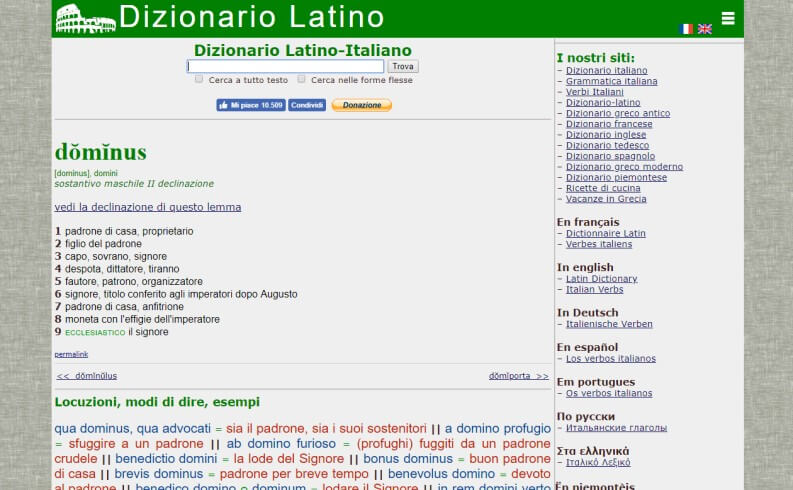Open Итальянские глаголы link

[616, 427]
